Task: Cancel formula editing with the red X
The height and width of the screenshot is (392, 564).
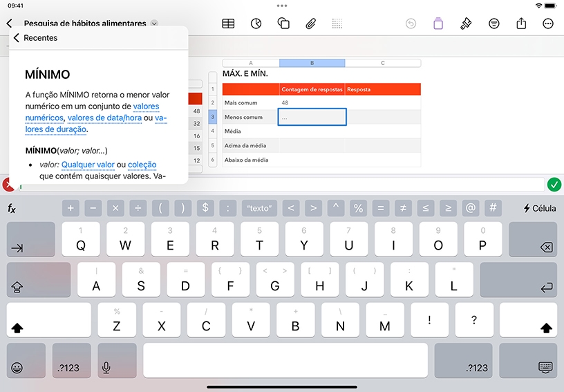Action: (x=8, y=185)
